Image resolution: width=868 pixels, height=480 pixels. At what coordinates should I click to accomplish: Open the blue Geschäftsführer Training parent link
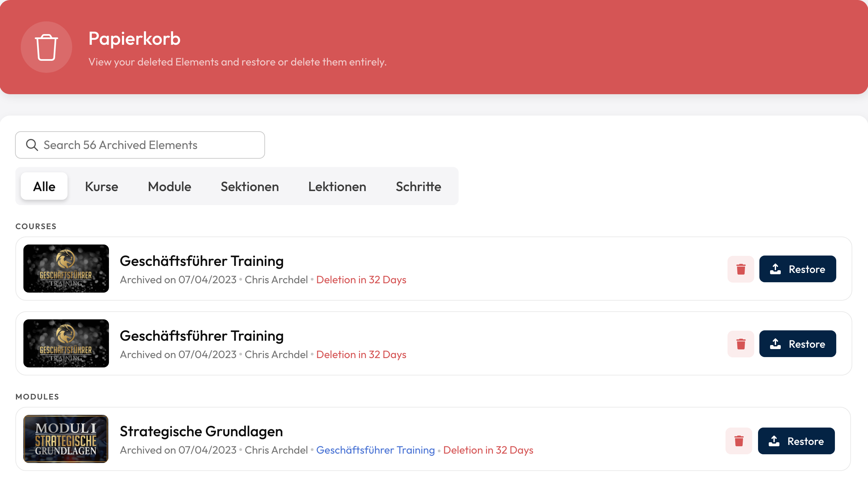(x=375, y=450)
